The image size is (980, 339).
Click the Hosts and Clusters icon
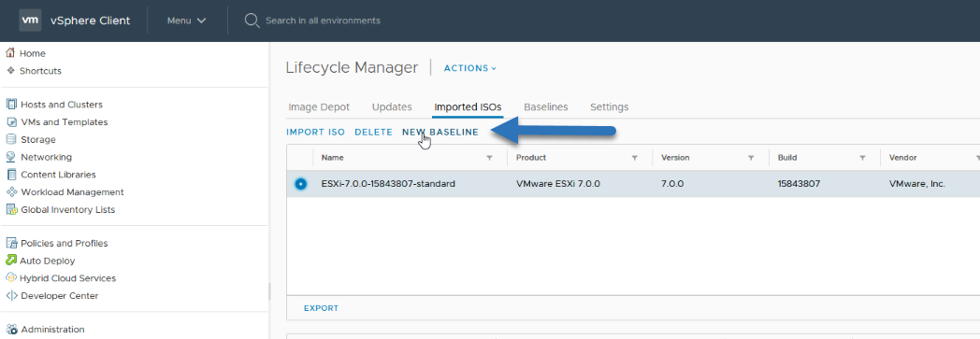coord(10,105)
